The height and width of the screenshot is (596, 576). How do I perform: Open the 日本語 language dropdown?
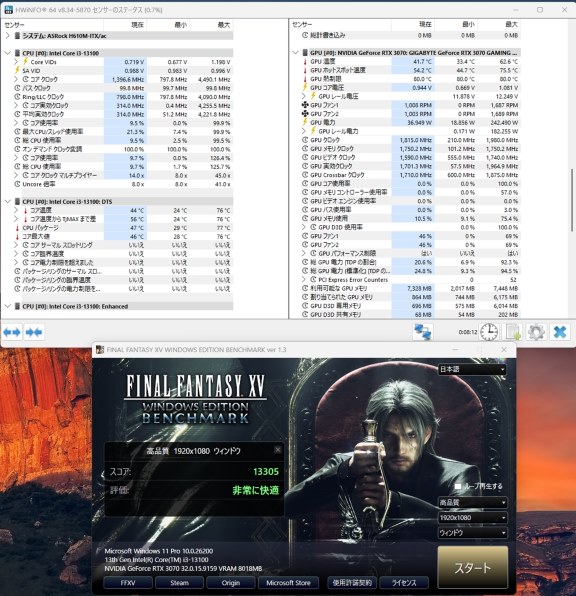(472, 369)
